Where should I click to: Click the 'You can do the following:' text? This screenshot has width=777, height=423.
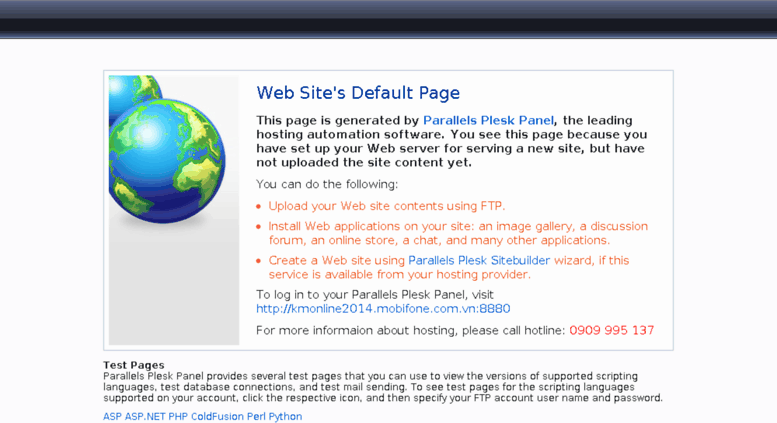point(327,184)
